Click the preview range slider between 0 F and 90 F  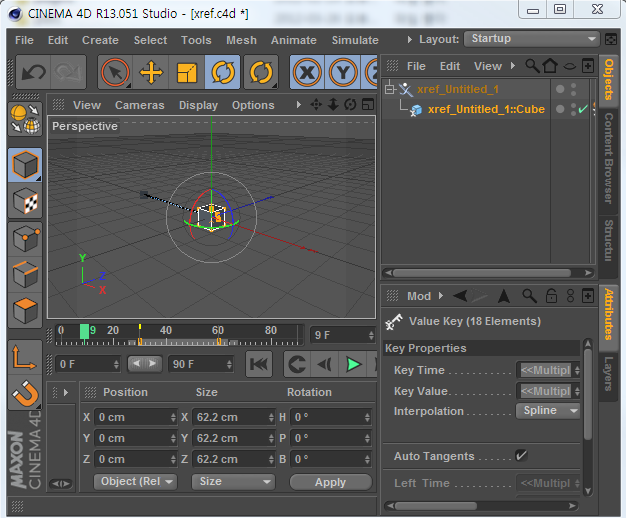pos(145,363)
